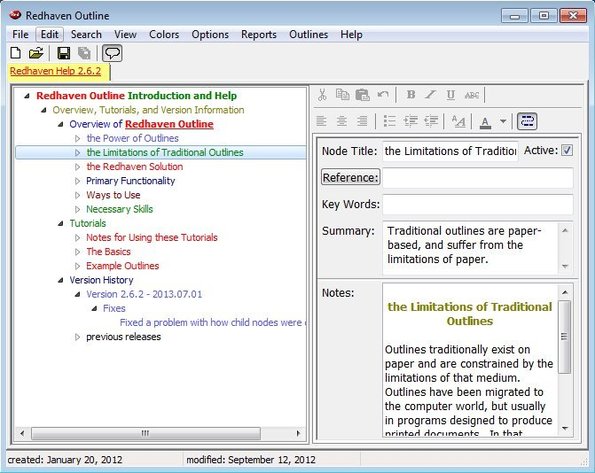Create a new outline file
Viewport: 595px width, 473px height.
[x=16, y=53]
